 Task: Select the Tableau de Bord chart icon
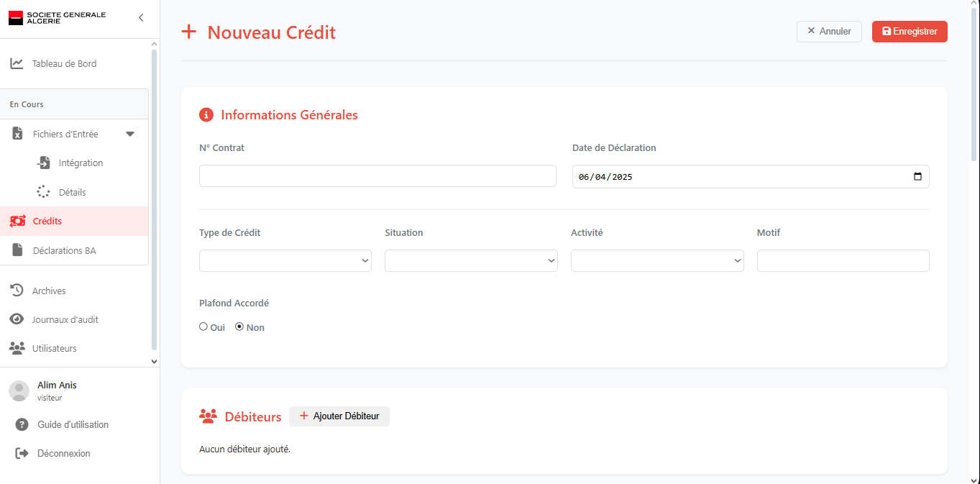click(x=17, y=63)
